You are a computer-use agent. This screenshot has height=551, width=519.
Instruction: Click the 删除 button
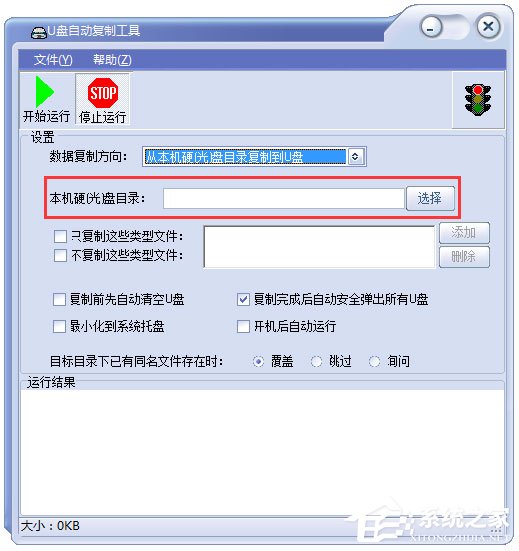(x=464, y=257)
